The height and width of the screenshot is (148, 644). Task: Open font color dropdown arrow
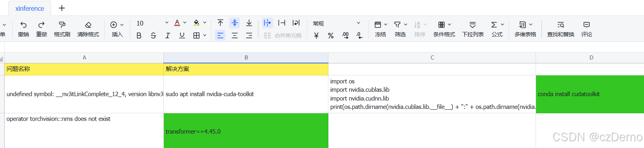click(185, 23)
